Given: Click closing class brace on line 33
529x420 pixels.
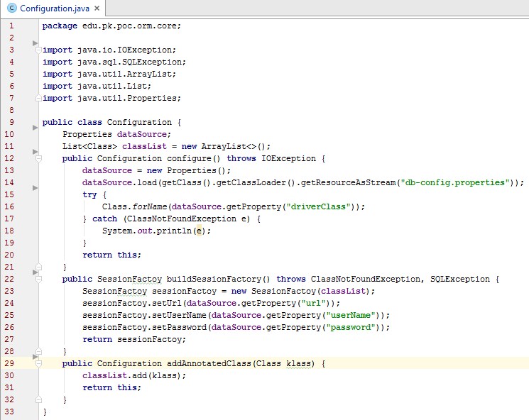Looking at the screenshot, I should tap(45, 412).
